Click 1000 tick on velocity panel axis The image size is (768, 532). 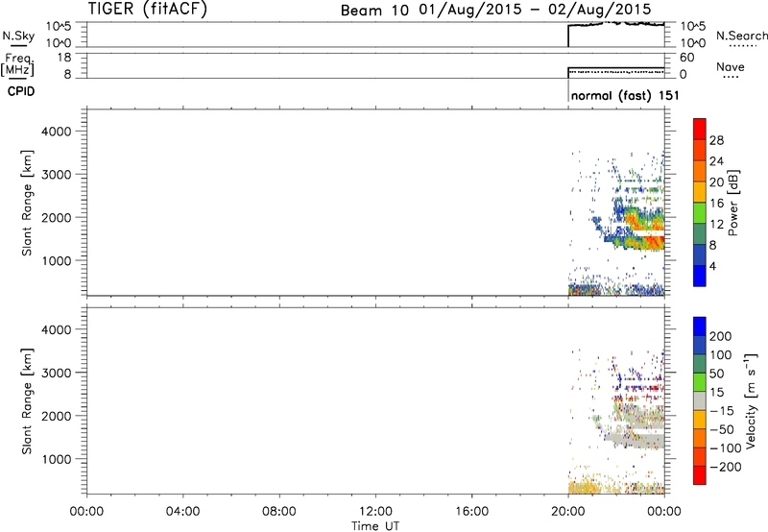(57, 459)
